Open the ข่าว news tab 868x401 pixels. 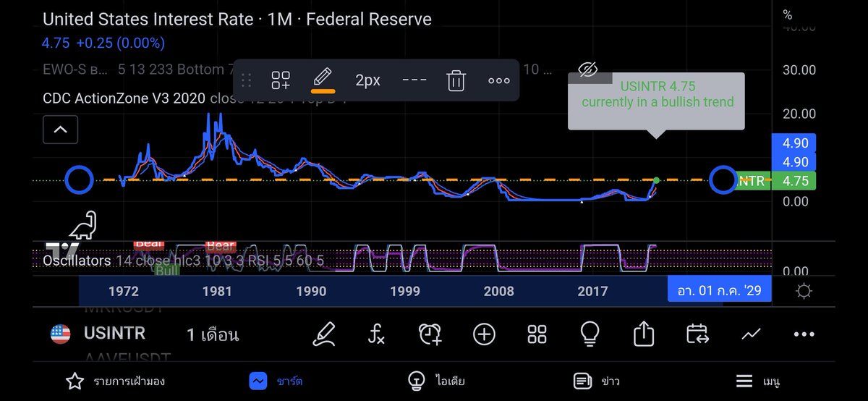click(596, 381)
